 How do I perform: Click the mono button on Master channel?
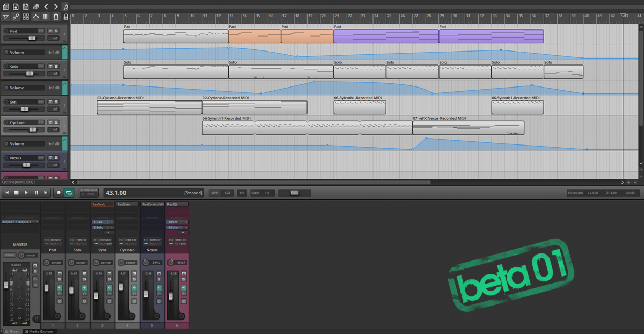click(x=10, y=255)
